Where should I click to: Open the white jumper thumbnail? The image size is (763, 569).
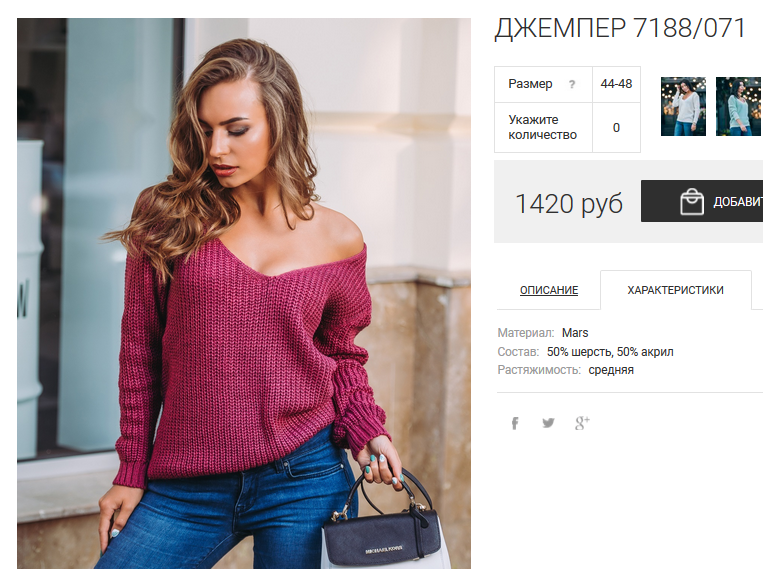tap(683, 106)
